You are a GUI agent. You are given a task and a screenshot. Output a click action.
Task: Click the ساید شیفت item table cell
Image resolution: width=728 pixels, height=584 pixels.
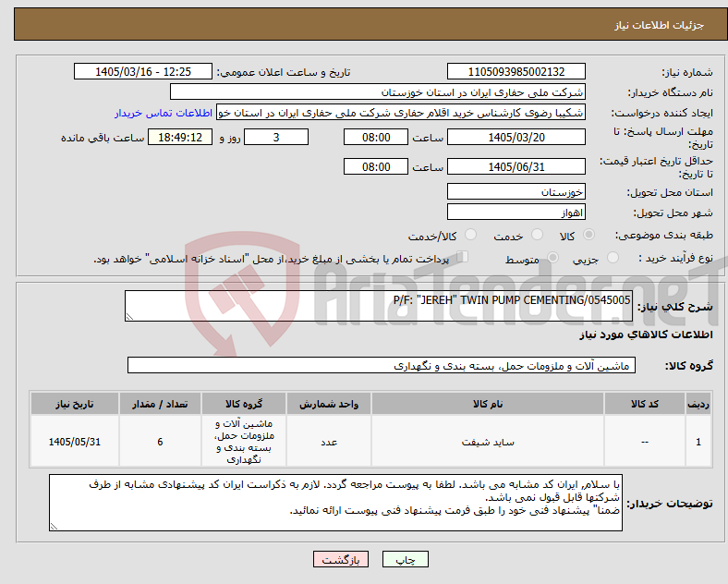pos(488,442)
